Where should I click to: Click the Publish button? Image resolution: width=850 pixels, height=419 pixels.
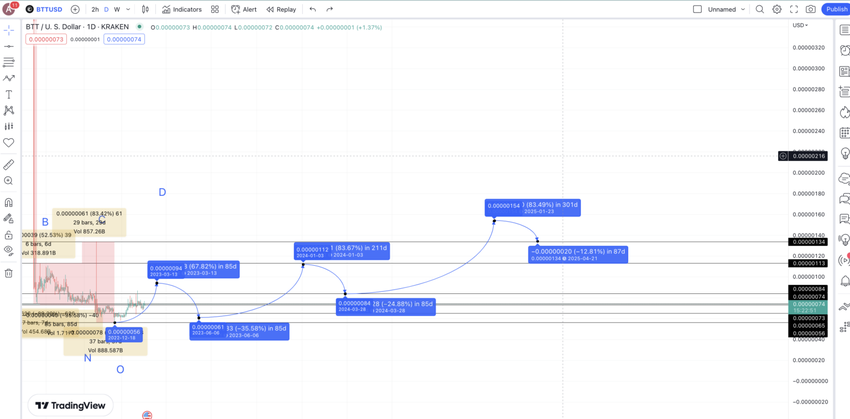pyautogui.click(x=836, y=9)
